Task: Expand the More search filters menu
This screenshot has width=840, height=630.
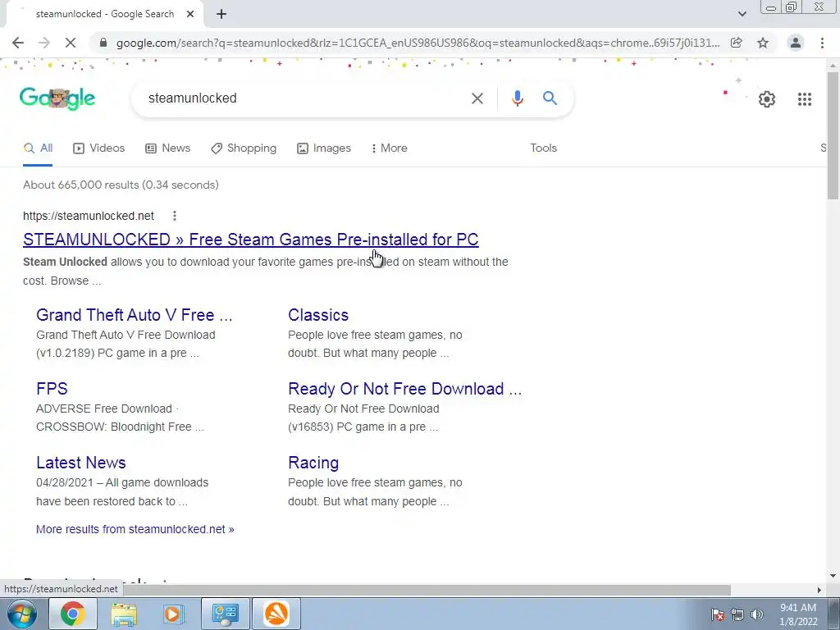Action: 390,148
